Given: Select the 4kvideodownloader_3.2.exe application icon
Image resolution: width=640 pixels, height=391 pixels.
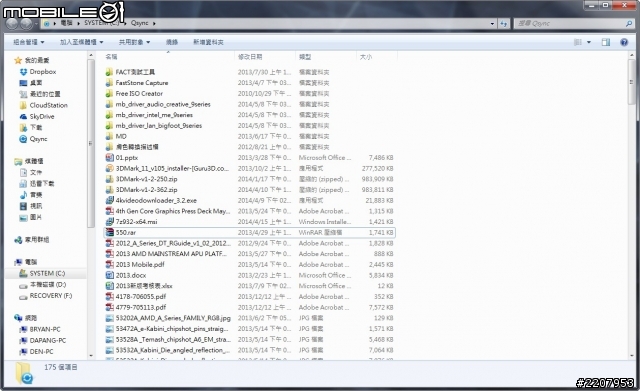Looking at the screenshot, I should [109, 200].
